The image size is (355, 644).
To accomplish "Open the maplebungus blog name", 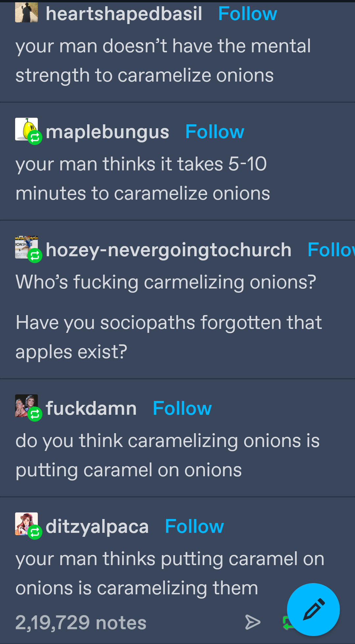I will pos(107,132).
